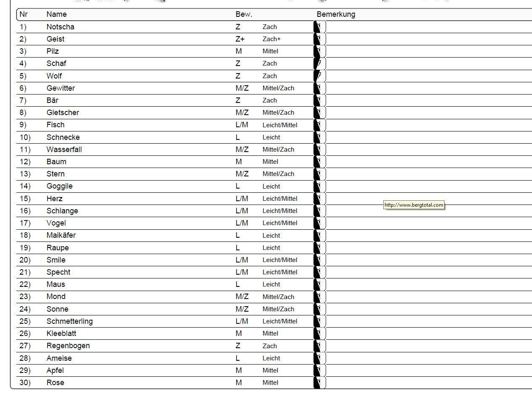Select the route name Kleeblatt
This screenshot has width=532, height=399.
point(61,333)
